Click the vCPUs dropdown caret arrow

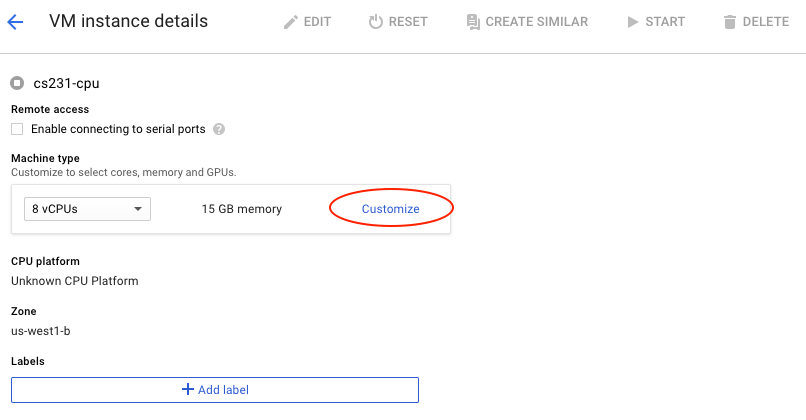[138, 209]
